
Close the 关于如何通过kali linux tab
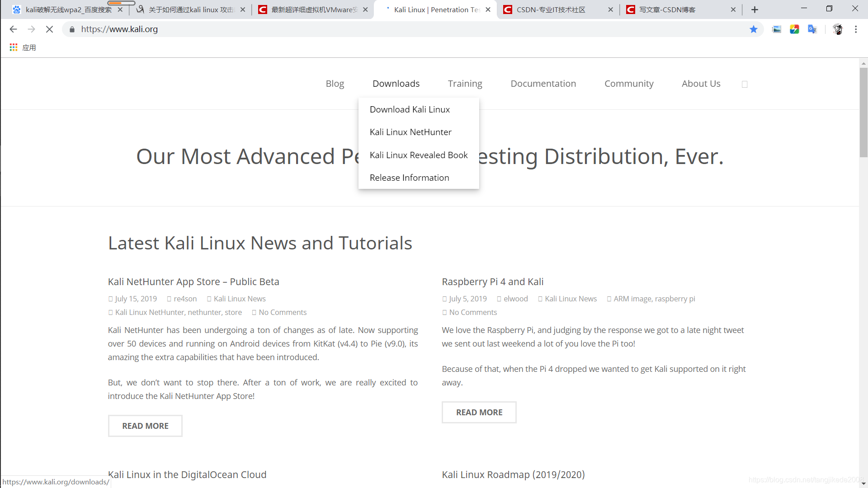click(x=243, y=9)
